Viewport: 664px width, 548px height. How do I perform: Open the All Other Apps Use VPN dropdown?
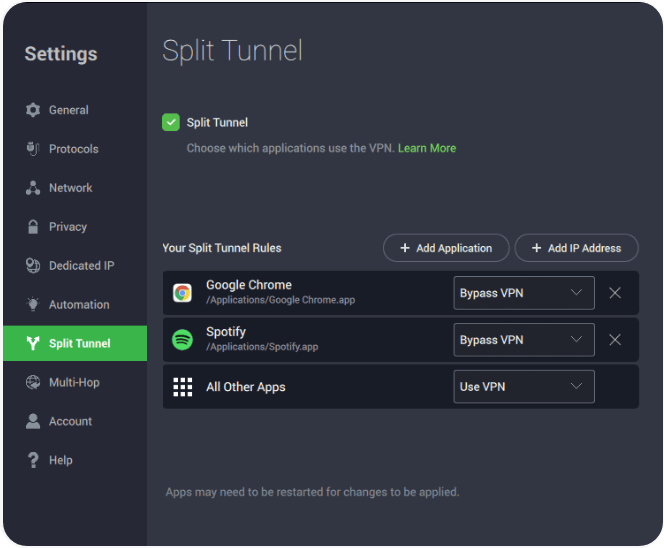[524, 387]
